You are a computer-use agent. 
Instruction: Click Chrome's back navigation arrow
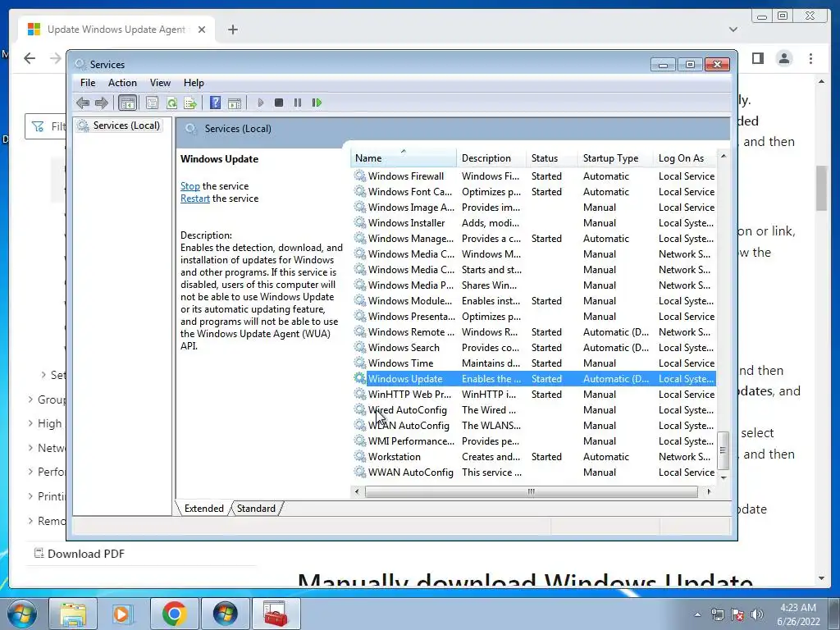click(x=30, y=58)
